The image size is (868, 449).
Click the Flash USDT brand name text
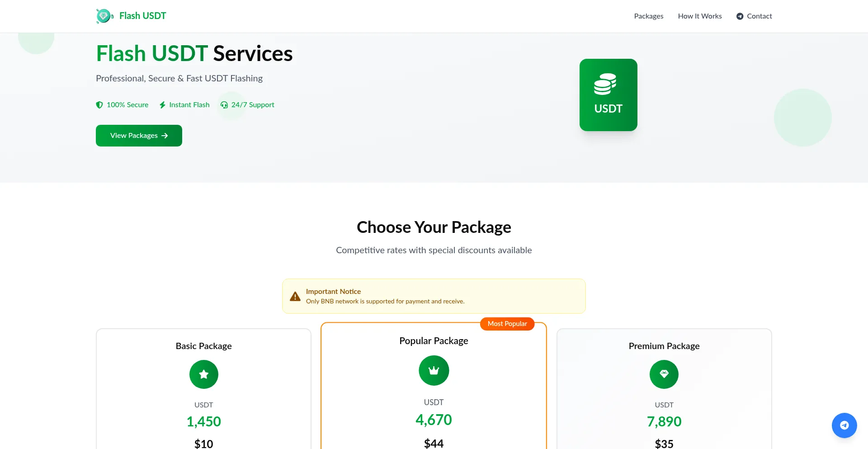(x=142, y=16)
